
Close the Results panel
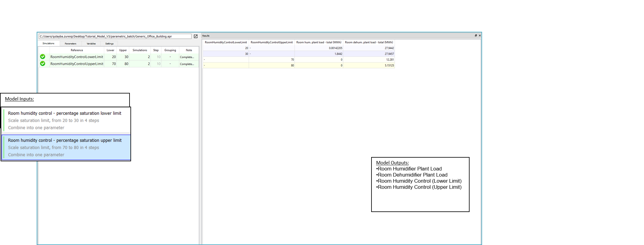coord(480,36)
